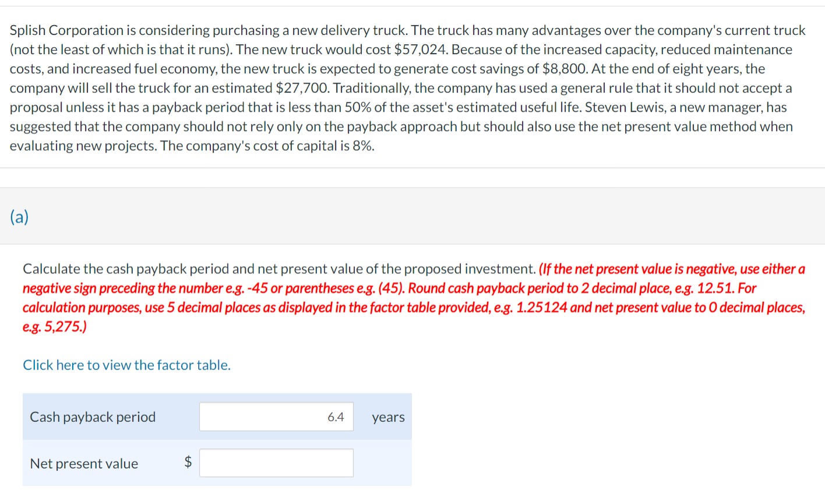
Task: Collapse the (a) panel header
Action: [x=20, y=216]
